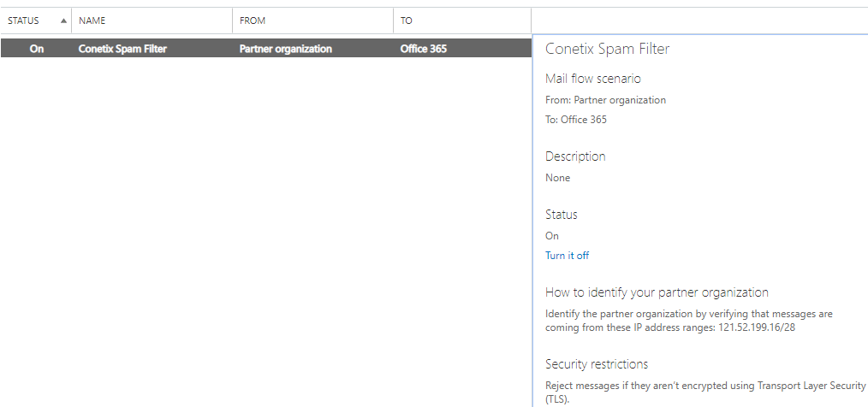Click the Mail flow scenario heading
Screen dimensions: 868x407
593,79
